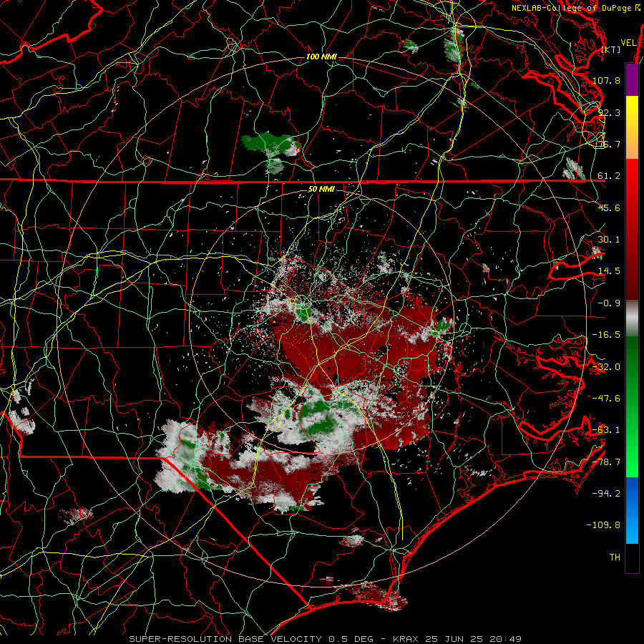
Task: Select the 30.1 scale value
Action: pos(609,240)
